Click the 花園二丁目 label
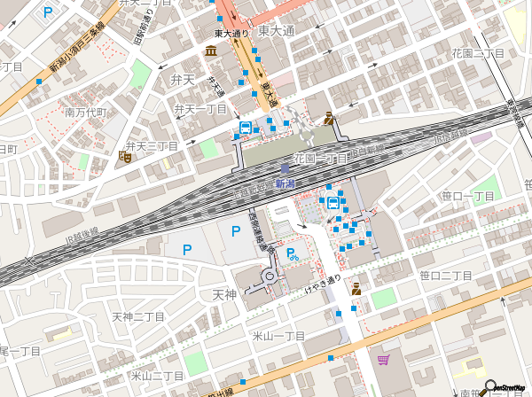This screenshot has width=532, height=397. pyautogui.click(x=478, y=54)
